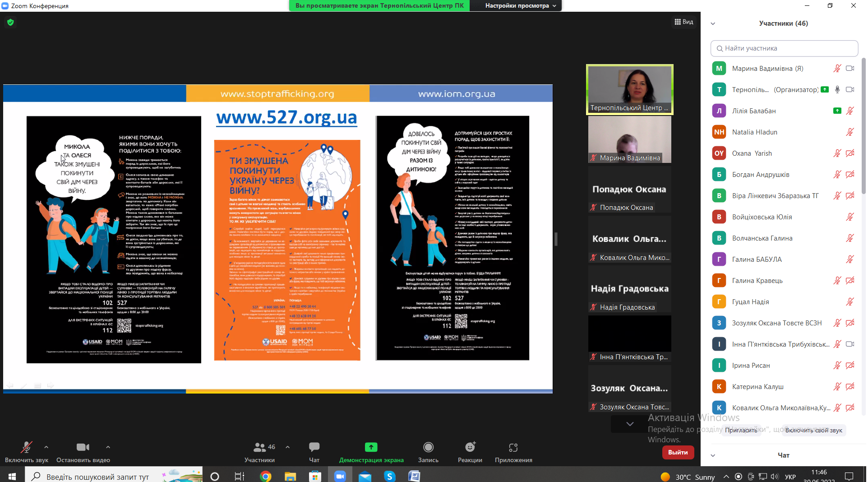The image size is (868, 482).
Task: Open Windows Start menu
Action: tap(12, 476)
